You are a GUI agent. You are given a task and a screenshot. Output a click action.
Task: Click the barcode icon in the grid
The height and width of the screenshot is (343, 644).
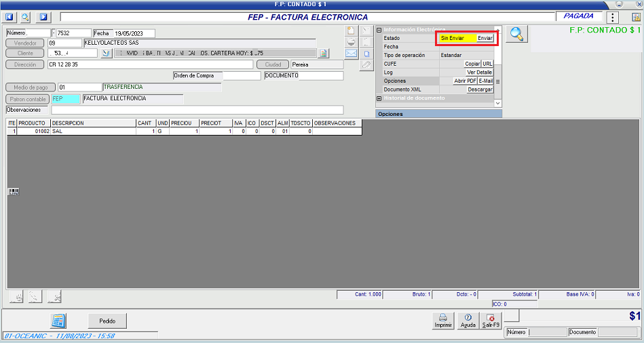(x=13, y=192)
